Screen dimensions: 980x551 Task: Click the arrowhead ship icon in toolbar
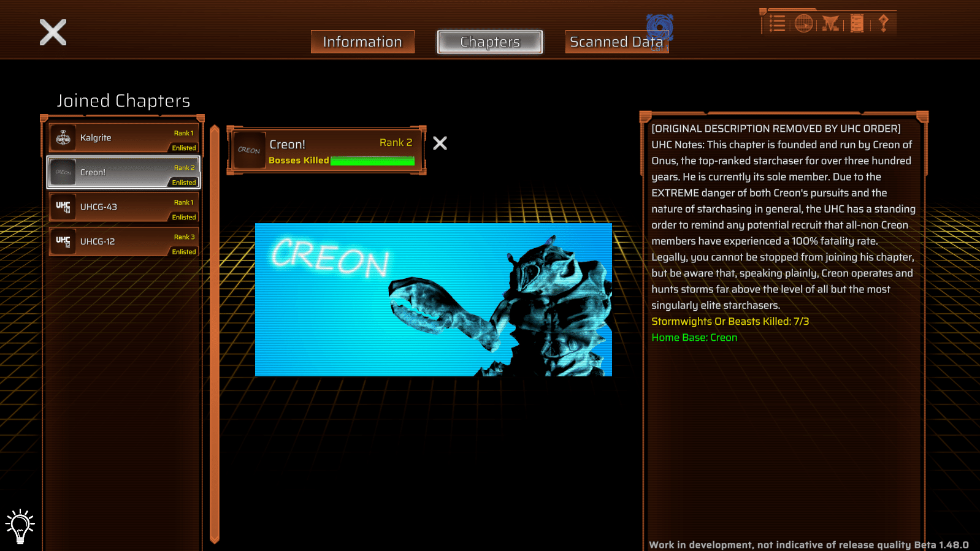point(830,24)
